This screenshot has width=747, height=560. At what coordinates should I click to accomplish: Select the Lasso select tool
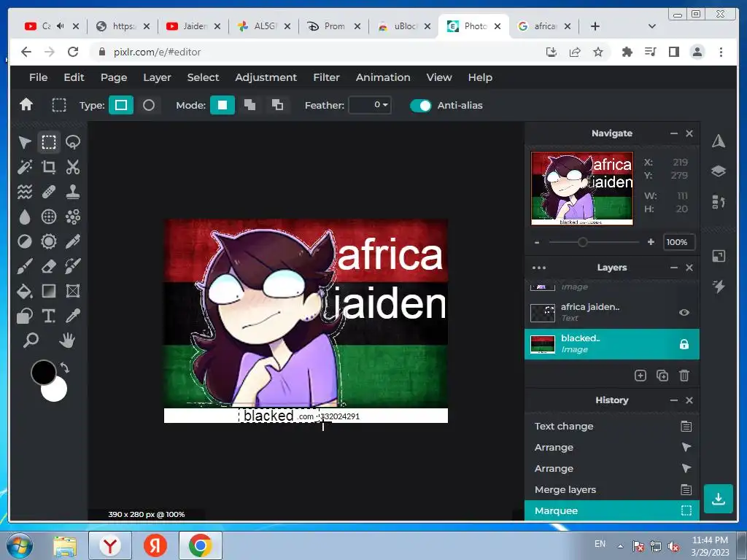tap(73, 142)
